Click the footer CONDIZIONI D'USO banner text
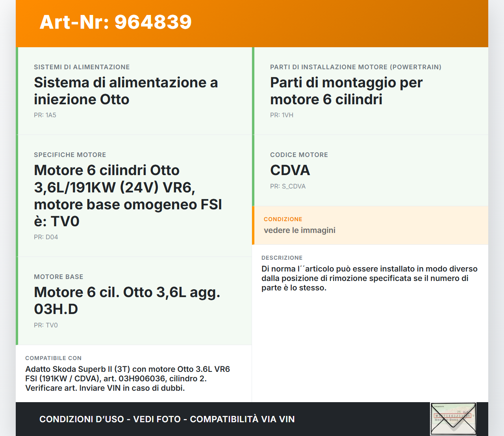The image size is (504, 436). [167, 419]
